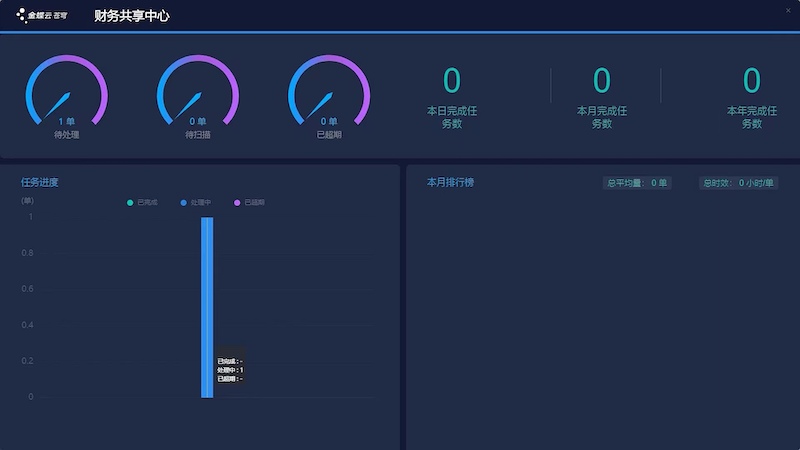Click the 总时效 badge
Image resolution: width=800 pixels, height=450 pixels.
click(738, 183)
